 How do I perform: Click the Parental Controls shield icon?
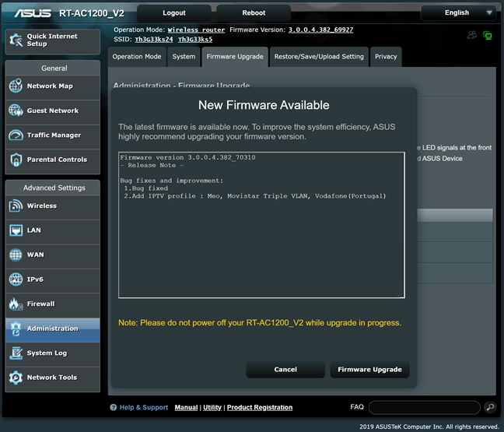[16, 160]
